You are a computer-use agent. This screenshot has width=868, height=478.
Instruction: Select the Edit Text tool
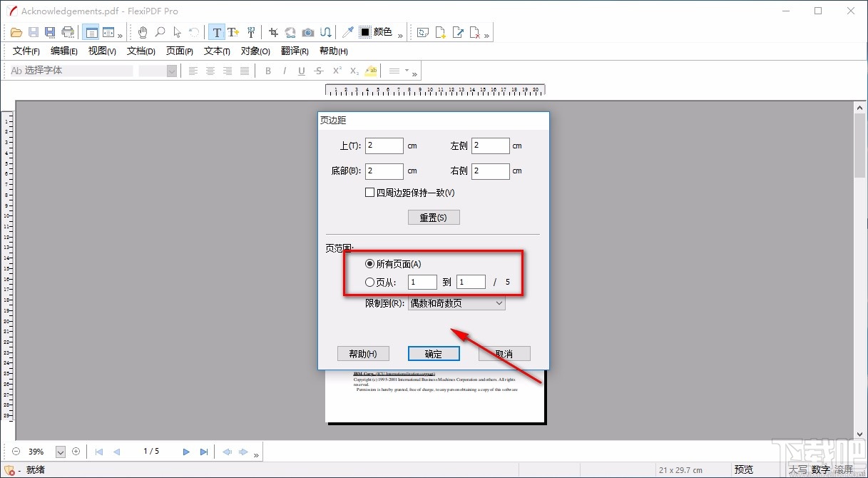[218, 32]
